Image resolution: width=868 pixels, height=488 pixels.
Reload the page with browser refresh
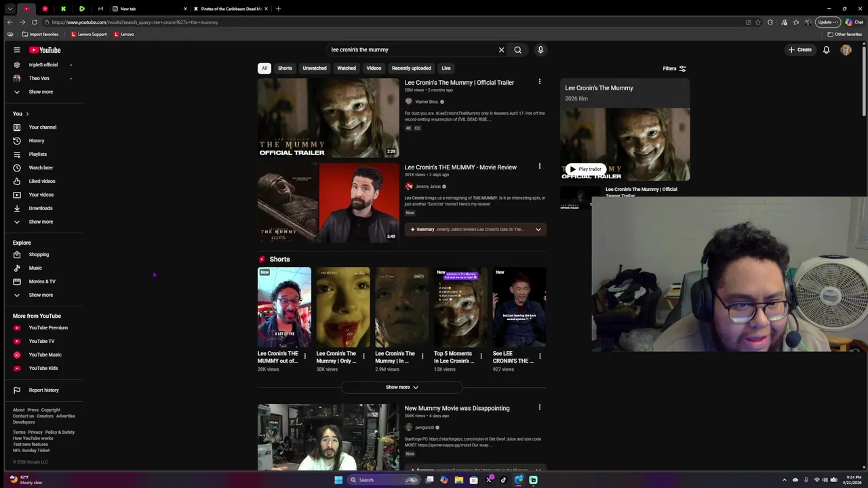[x=34, y=22]
